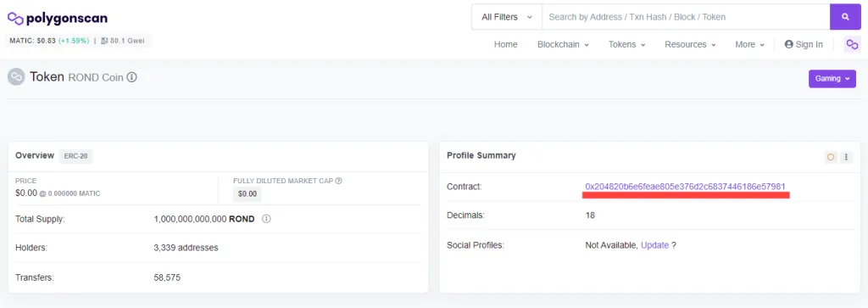Open the Gaming tag dropdown

coord(832,79)
